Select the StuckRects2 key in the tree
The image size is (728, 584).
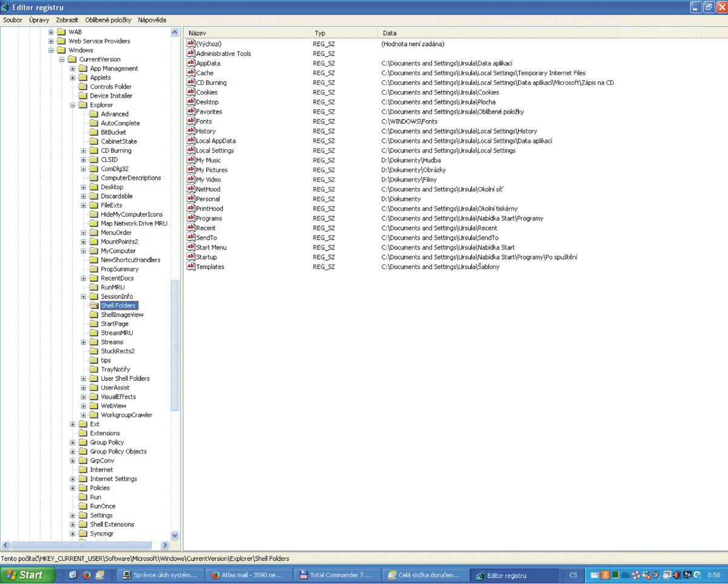(x=118, y=351)
